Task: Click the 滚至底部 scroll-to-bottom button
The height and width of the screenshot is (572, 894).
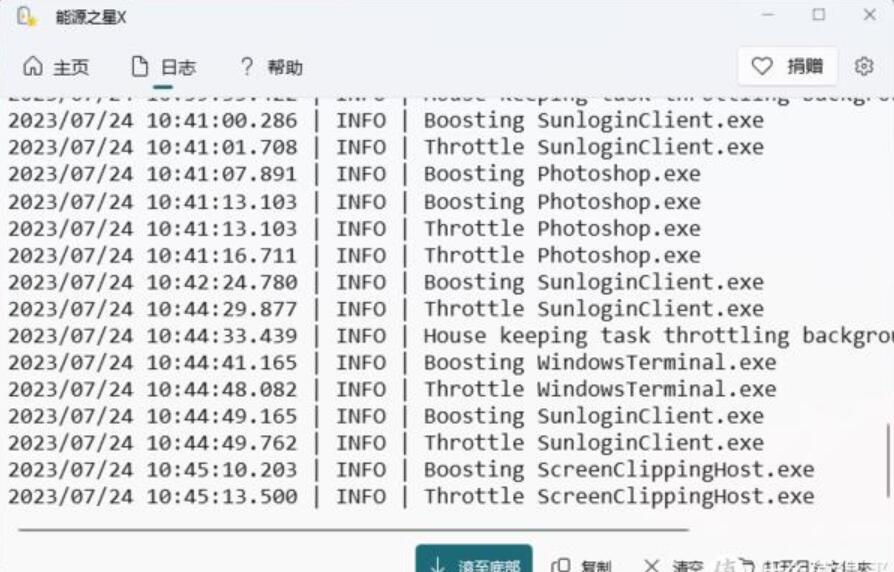Action: (x=474, y=559)
